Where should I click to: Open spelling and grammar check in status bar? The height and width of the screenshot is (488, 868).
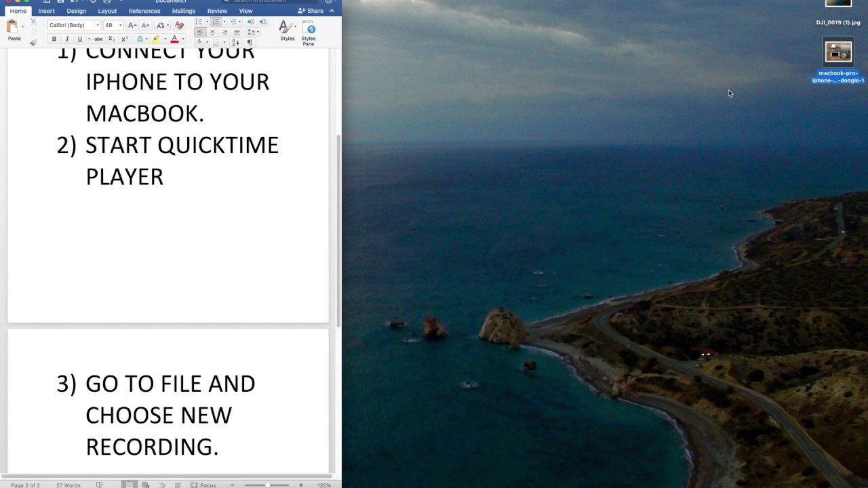[x=99, y=485]
